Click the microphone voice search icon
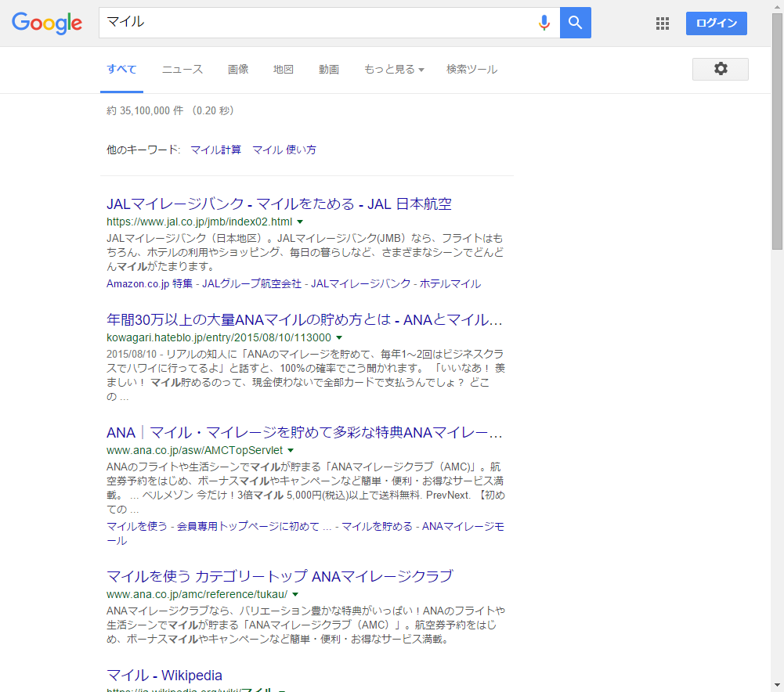 [x=544, y=23]
